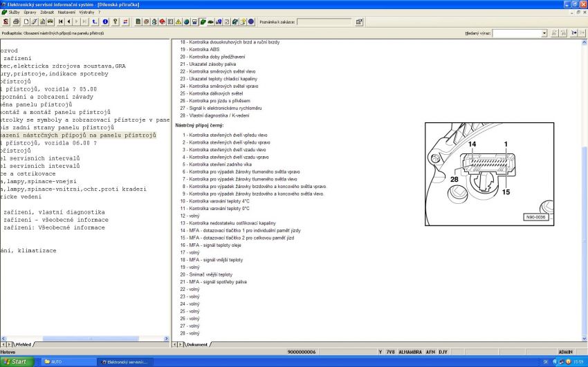The image size is (588, 367).
Task: Jump to first page with the skip-back arrow
Action: (x=60, y=21)
